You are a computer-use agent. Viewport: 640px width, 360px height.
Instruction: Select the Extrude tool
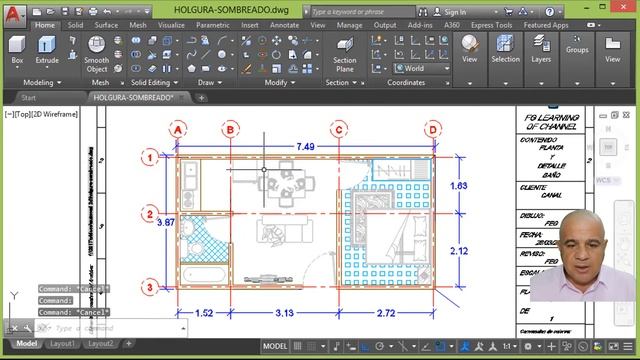[x=47, y=50]
